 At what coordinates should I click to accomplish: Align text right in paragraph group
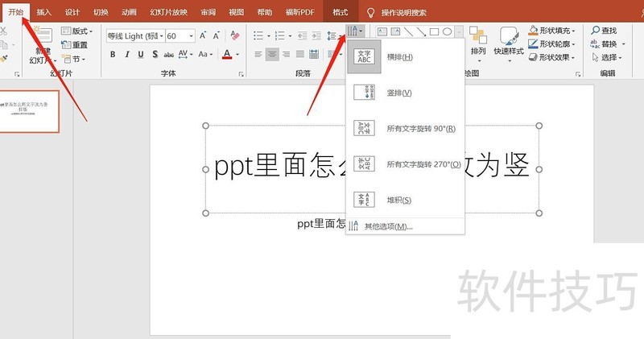pos(286,54)
